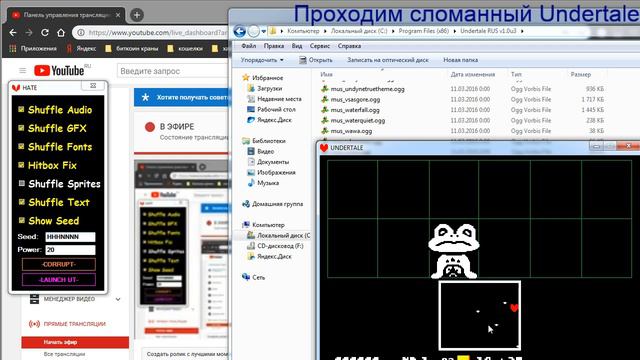
Task: Open Яндекс.Диск under Избранное
Action: [274, 120]
